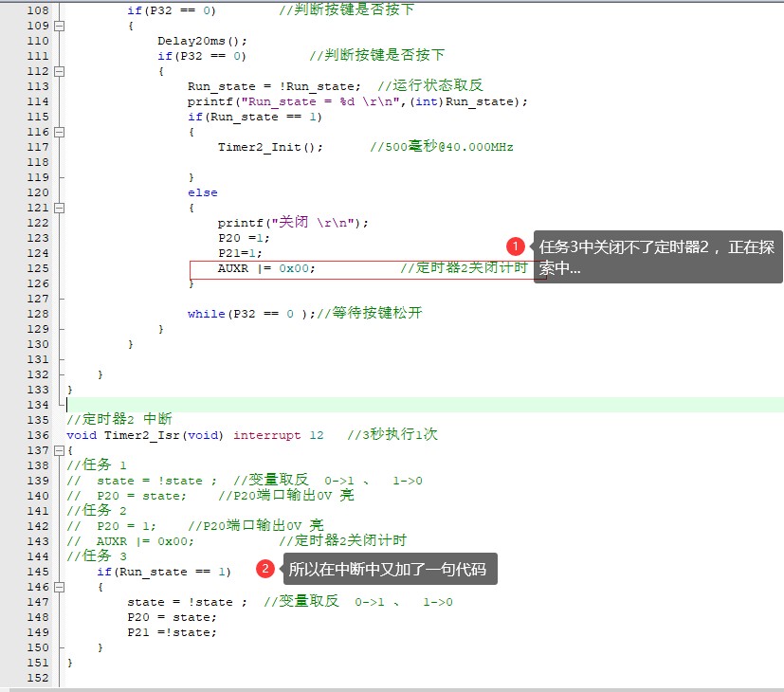Click 'P21=1;' on line 124
784x692 pixels.
point(240,253)
